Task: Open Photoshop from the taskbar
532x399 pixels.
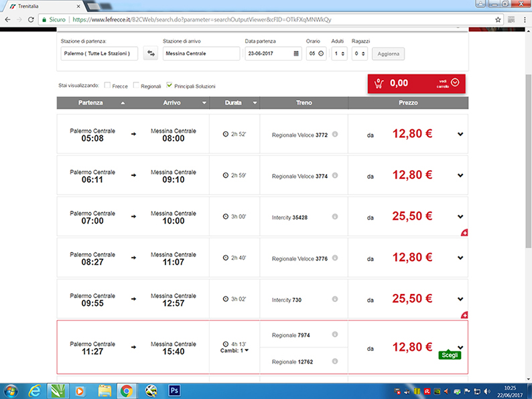Action: click(x=175, y=390)
